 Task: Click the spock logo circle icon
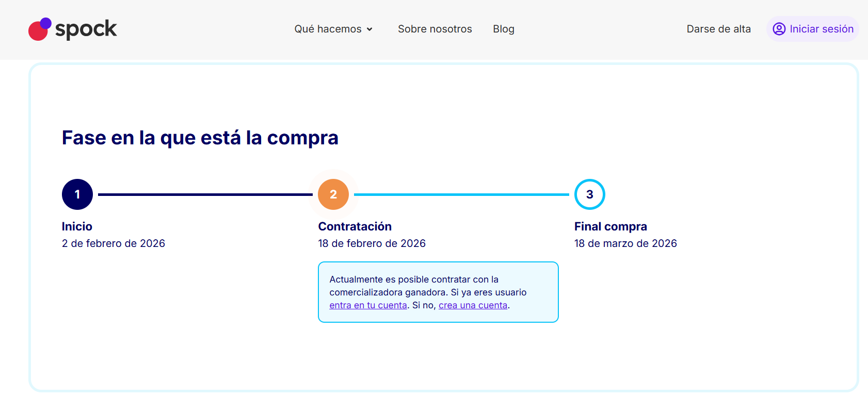click(x=39, y=29)
